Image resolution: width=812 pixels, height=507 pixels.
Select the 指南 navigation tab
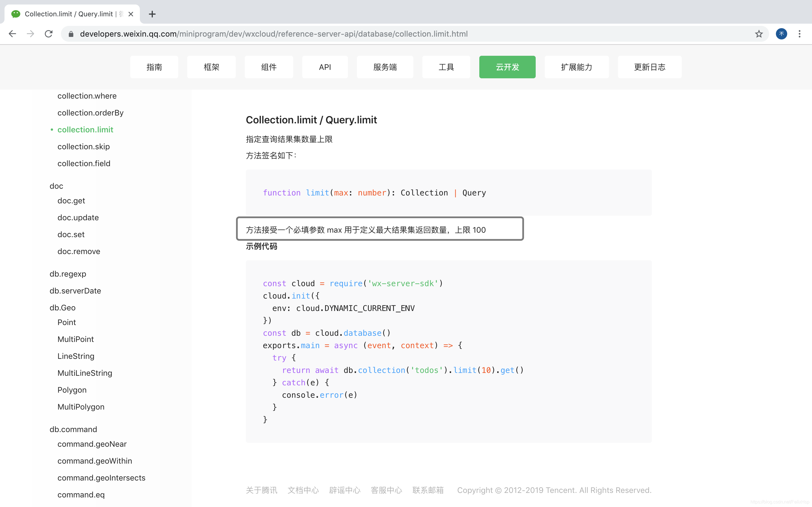point(154,66)
